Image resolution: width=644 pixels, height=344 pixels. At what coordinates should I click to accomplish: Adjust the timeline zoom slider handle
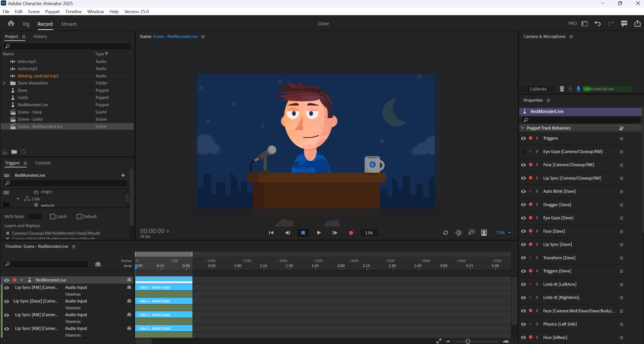coord(468,341)
